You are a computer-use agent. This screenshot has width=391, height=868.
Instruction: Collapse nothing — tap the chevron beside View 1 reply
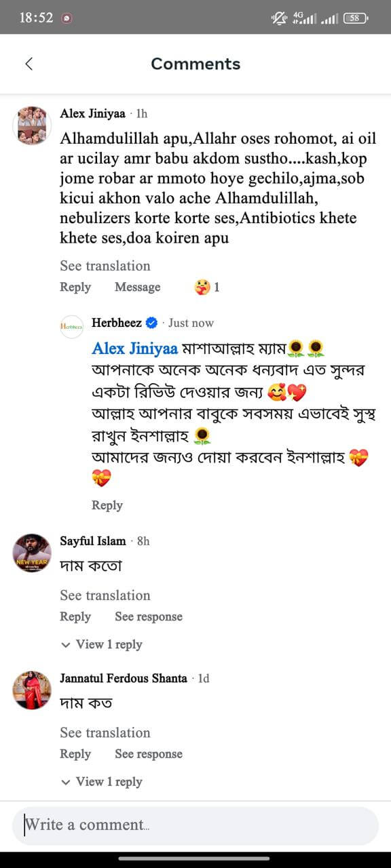pos(66,644)
